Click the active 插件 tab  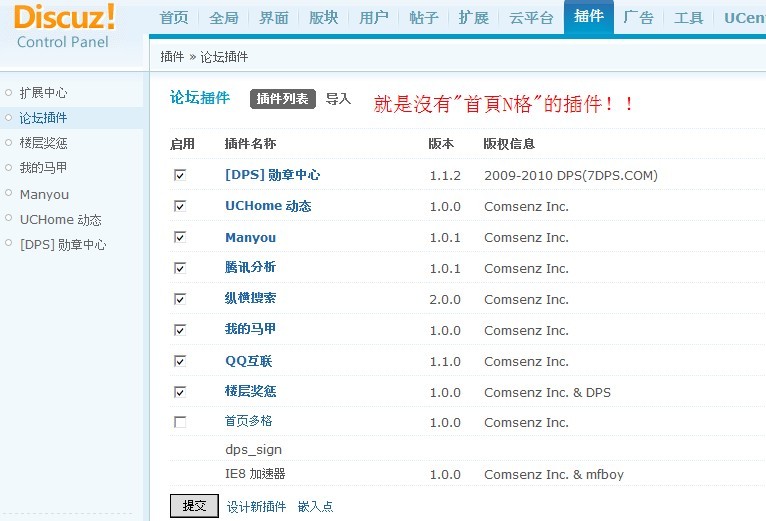(589, 17)
